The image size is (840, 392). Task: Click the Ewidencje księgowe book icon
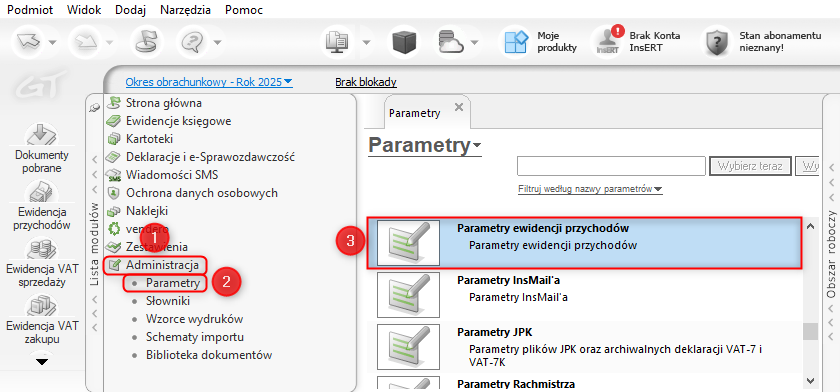(113, 121)
